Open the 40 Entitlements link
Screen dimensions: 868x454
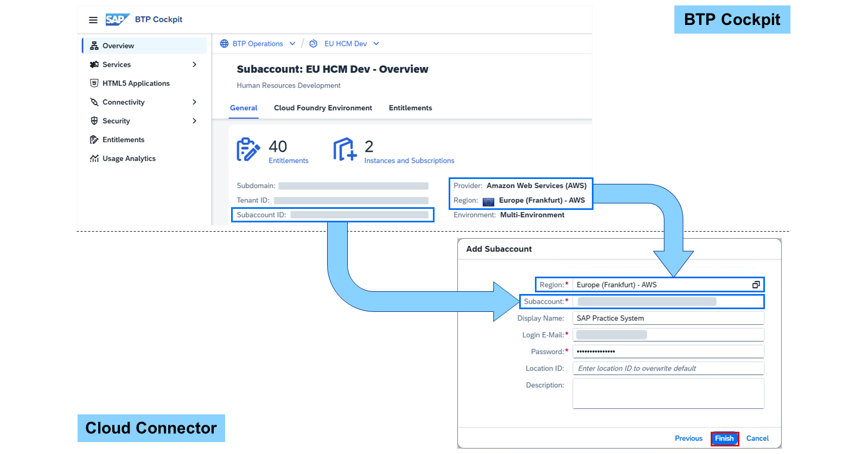289,161
